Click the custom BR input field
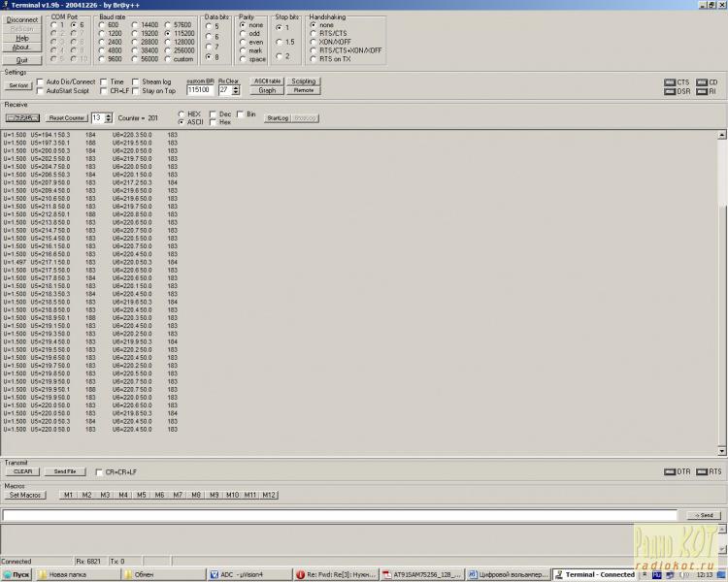 point(200,90)
